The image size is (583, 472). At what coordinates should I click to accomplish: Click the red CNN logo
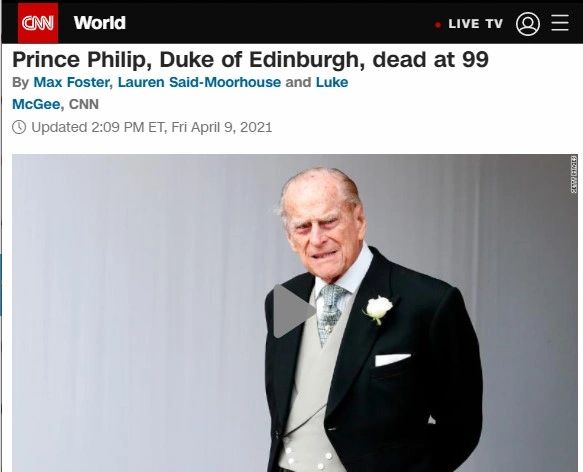[x=38, y=23]
